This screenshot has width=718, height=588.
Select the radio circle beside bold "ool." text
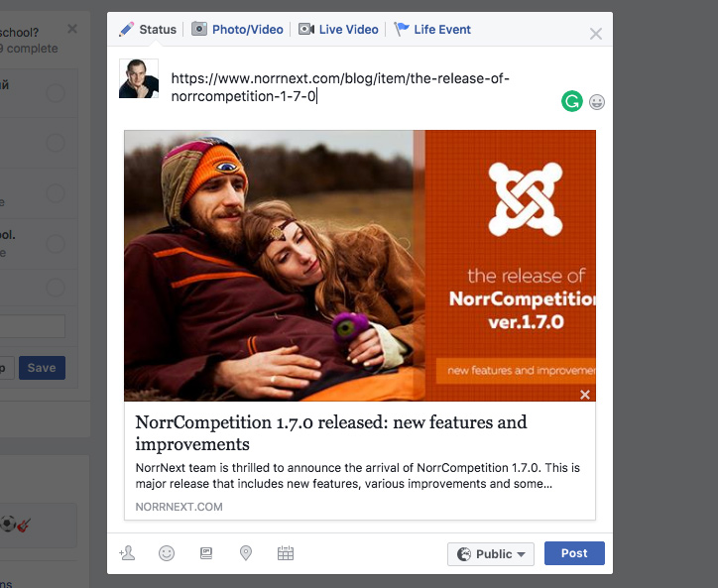click(56, 243)
